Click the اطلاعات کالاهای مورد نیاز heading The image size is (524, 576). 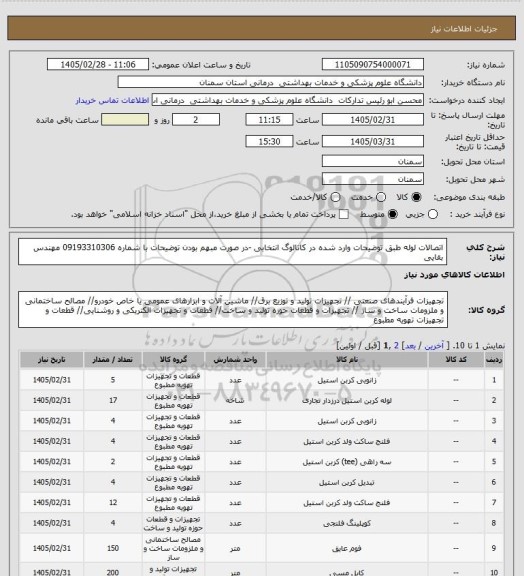point(455,275)
